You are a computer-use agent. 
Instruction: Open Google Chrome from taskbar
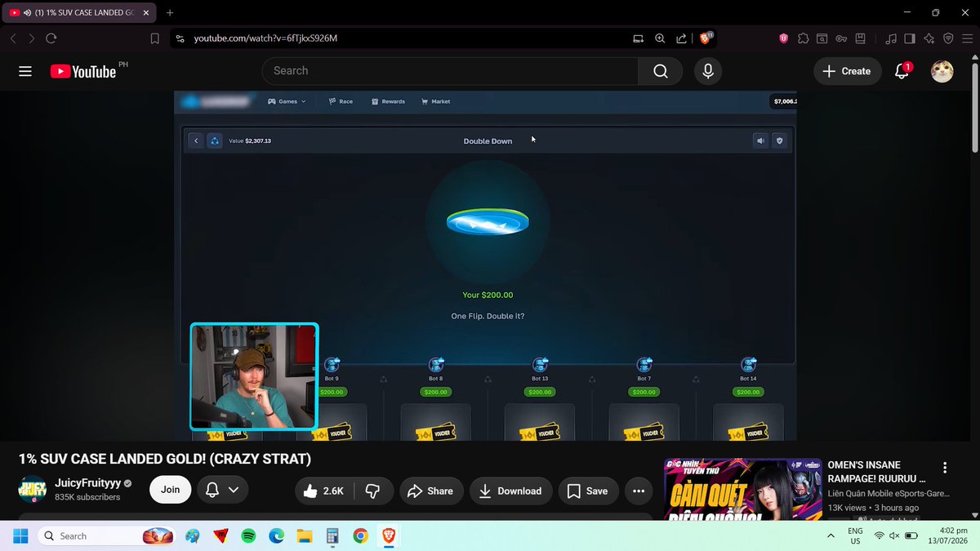[x=360, y=536]
